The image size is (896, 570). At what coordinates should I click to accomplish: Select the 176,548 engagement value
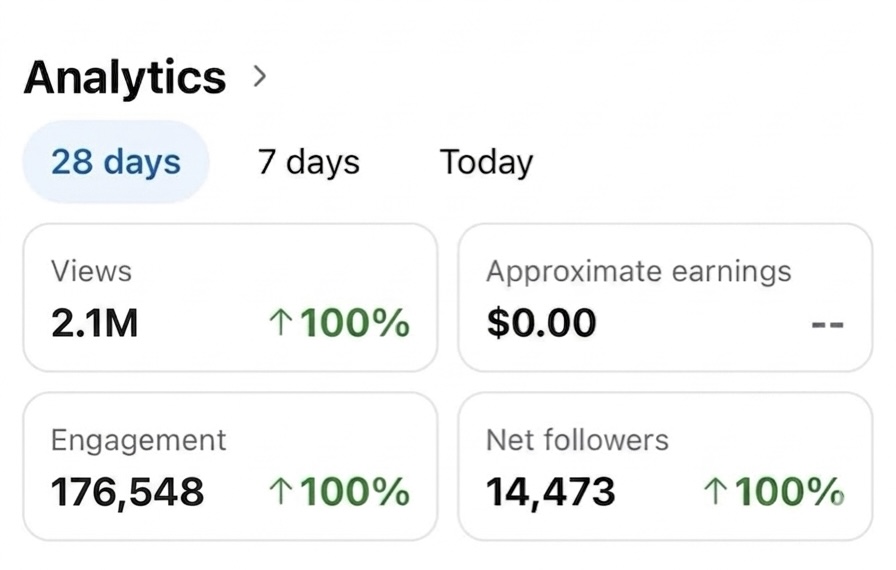click(x=127, y=491)
